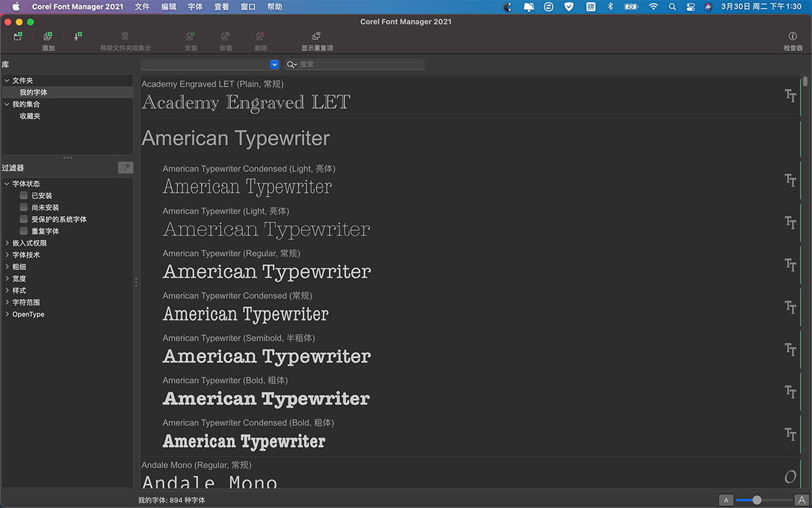Viewport: 812px width, 508px height.
Task: Open the preview text dropdown arrow
Action: coord(274,64)
